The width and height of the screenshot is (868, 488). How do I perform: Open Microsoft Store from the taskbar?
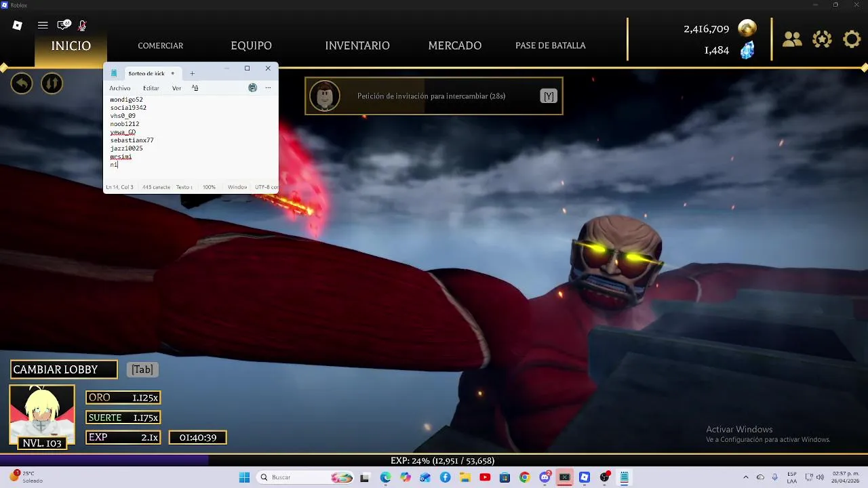[505, 477]
